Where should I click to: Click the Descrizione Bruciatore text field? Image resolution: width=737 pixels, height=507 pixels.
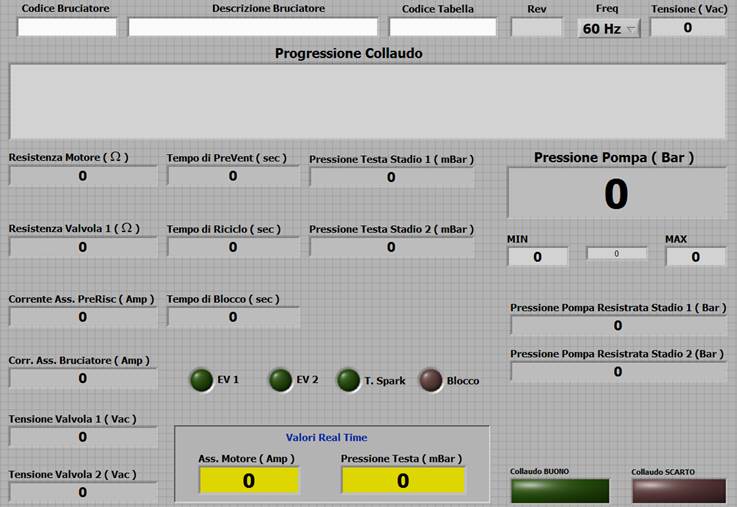point(253,28)
